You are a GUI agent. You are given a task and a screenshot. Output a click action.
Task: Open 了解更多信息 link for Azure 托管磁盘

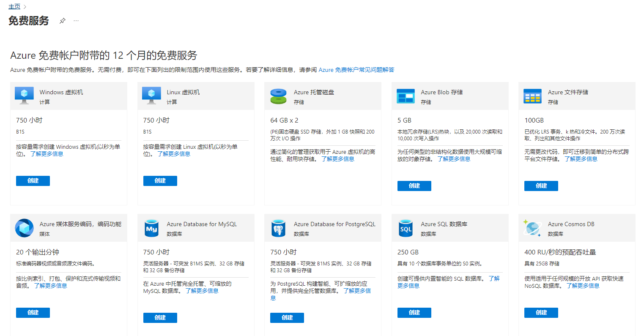tap(337, 159)
